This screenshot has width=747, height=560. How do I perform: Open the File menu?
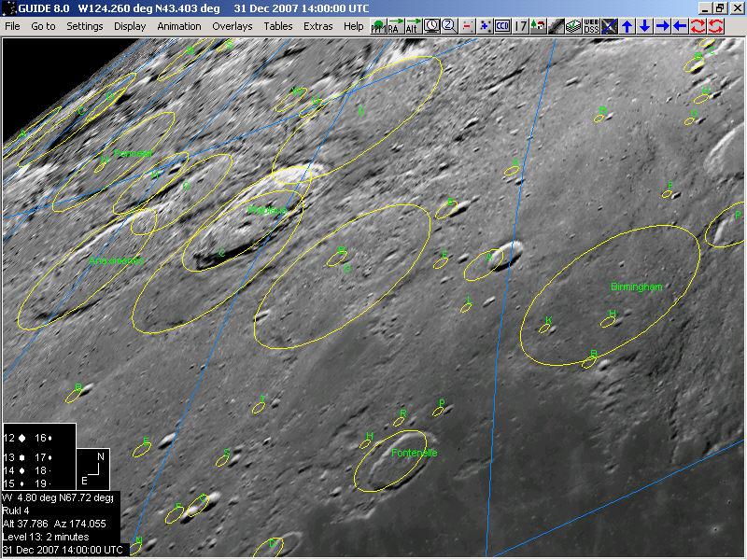click(x=12, y=26)
